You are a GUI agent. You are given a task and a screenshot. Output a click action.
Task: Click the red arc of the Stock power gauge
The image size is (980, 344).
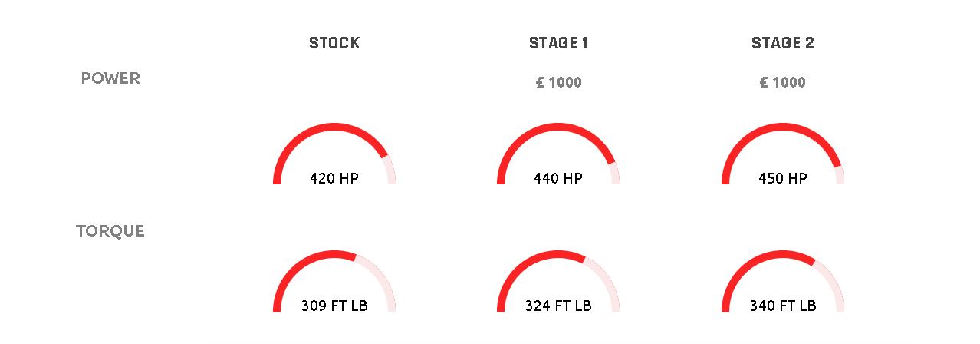click(334, 127)
